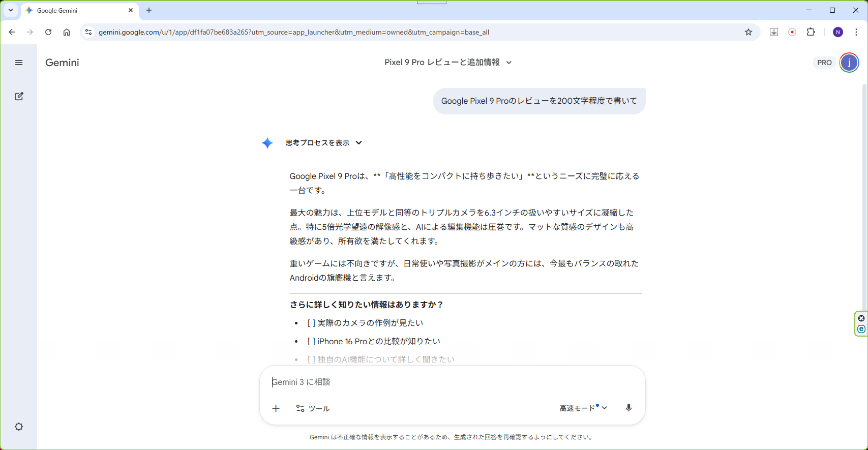The width and height of the screenshot is (868, 450).
Task: Click the PRO badge
Action: coord(824,63)
